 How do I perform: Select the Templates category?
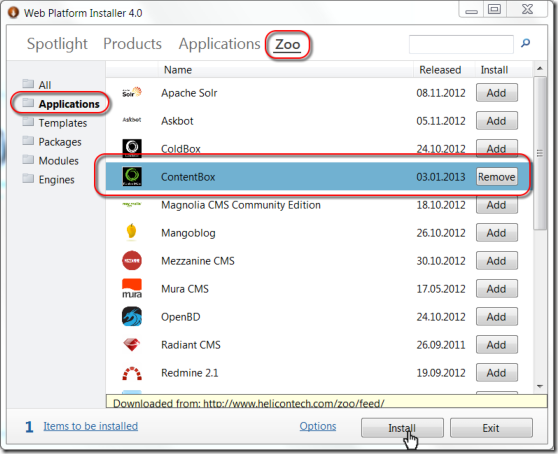point(63,123)
